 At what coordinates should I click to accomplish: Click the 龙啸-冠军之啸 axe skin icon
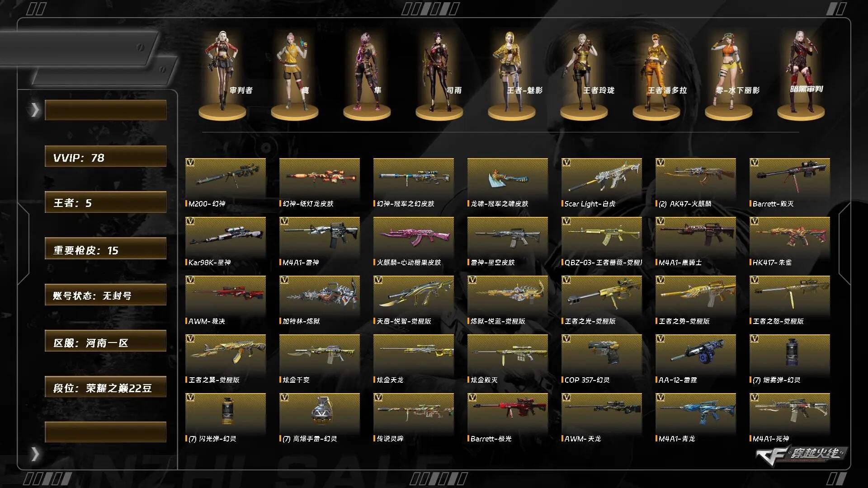click(x=508, y=178)
